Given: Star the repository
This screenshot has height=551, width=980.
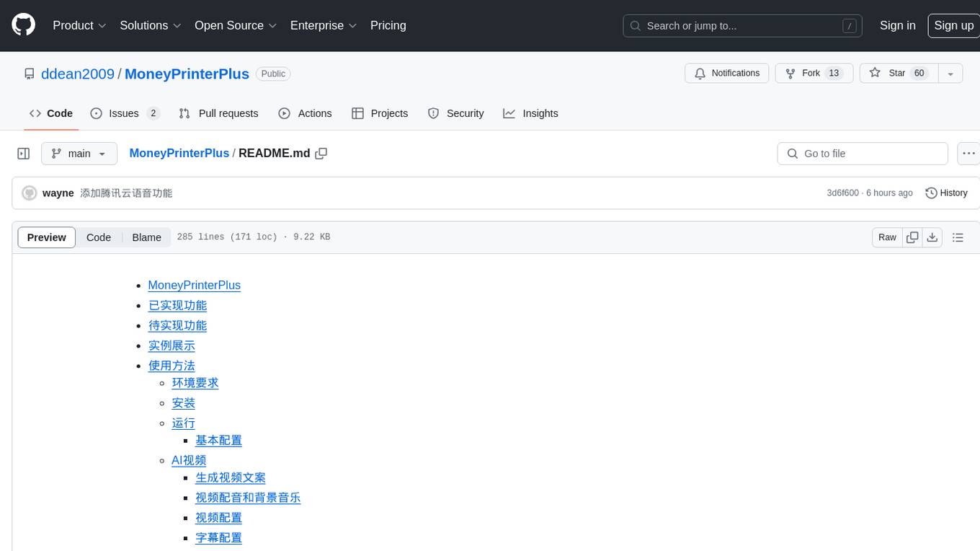Looking at the screenshot, I should pos(899,74).
